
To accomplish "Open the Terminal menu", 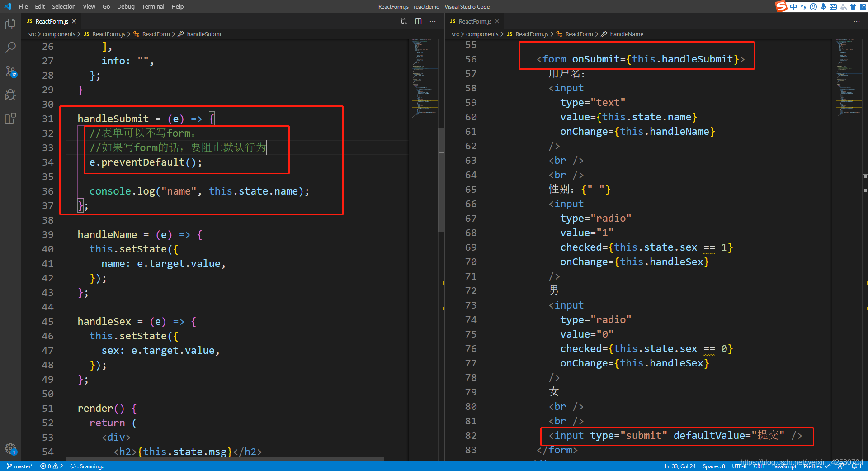I will tap(153, 6).
